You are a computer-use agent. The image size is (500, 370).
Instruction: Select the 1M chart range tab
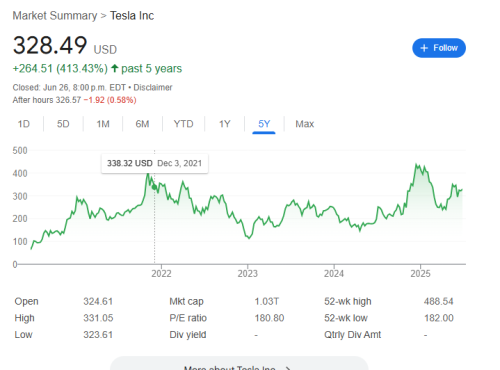pyautogui.click(x=103, y=124)
